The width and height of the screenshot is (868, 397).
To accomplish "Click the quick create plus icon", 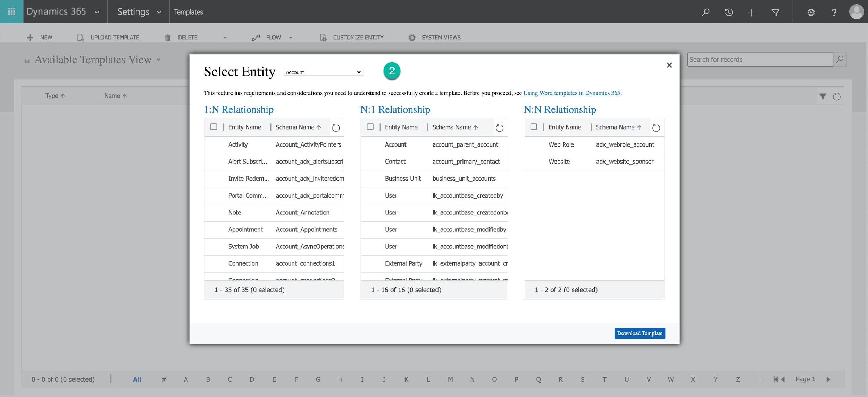I will pos(752,13).
